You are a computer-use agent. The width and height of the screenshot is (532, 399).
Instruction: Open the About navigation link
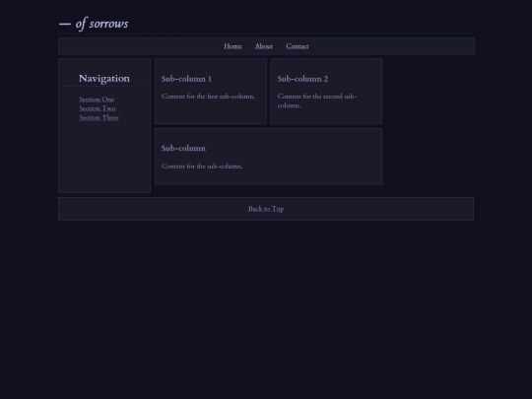(x=264, y=46)
